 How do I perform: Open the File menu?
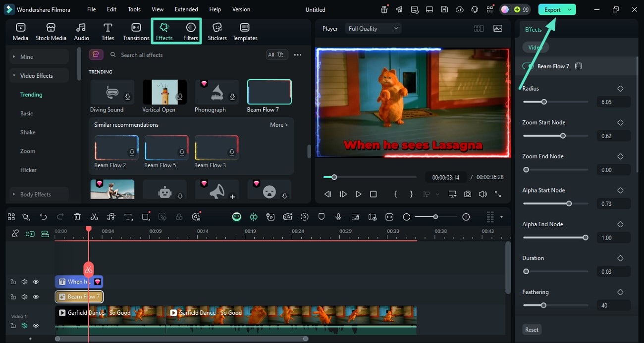pyautogui.click(x=92, y=9)
